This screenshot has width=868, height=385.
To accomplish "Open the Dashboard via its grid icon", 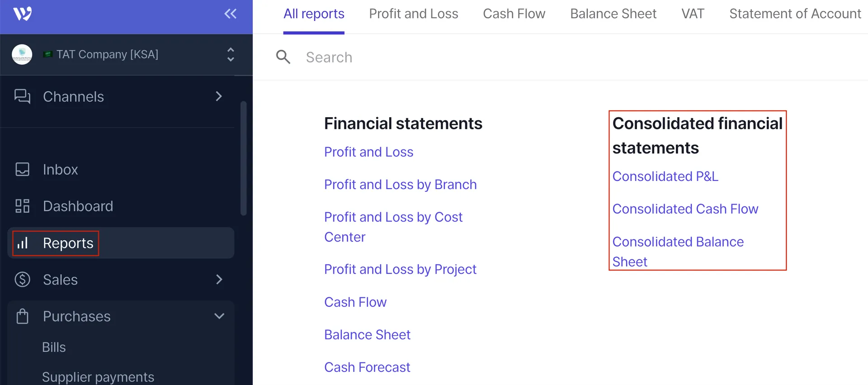I will coord(22,206).
